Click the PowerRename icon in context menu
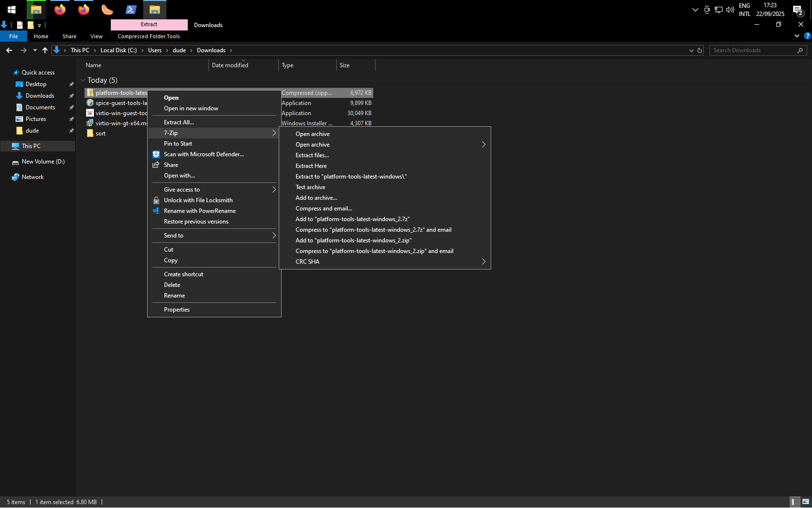This screenshot has width=812, height=508. (x=156, y=211)
